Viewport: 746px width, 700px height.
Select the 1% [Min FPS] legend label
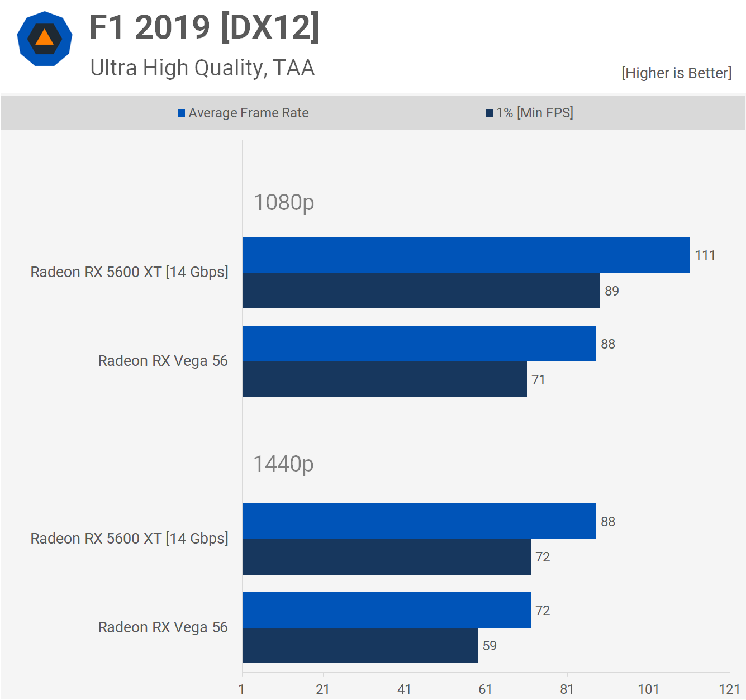pyautogui.click(x=534, y=113)
